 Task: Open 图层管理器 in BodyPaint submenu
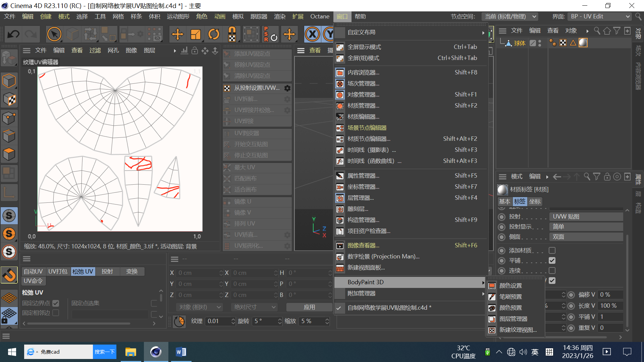pyautogui.click(x=513, y=319)
